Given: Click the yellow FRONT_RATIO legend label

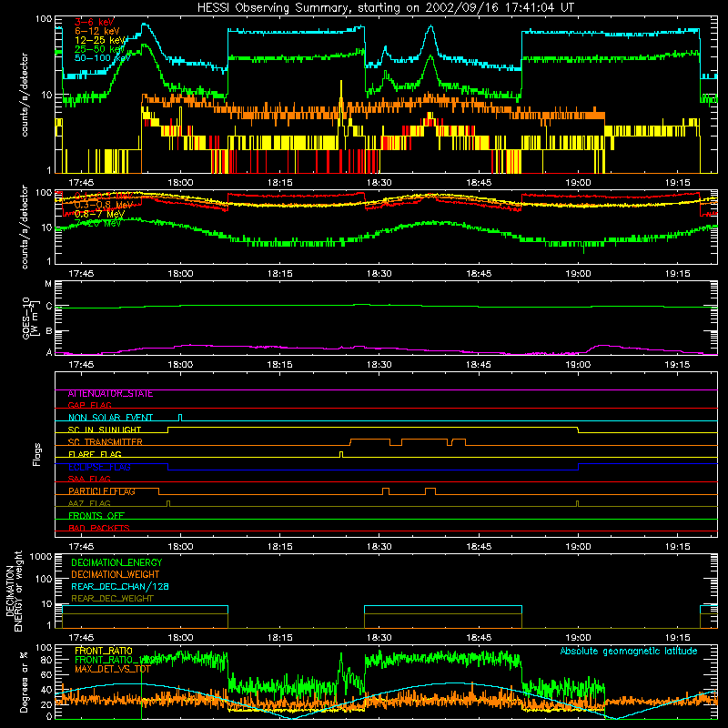Looking at the screenshot, I should [x=104, y=651].
